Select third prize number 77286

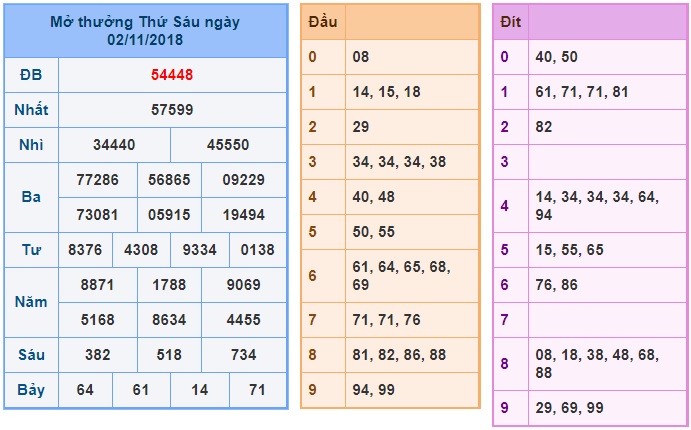97,180
